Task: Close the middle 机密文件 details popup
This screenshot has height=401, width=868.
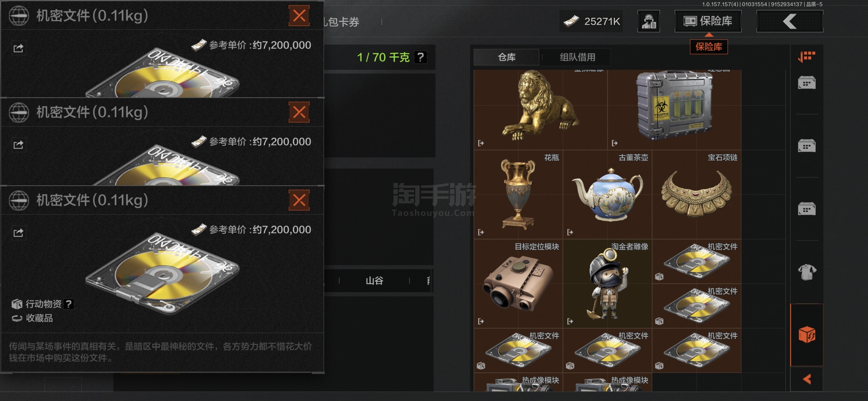Action: pyautogui.click(x=299, y=112)
